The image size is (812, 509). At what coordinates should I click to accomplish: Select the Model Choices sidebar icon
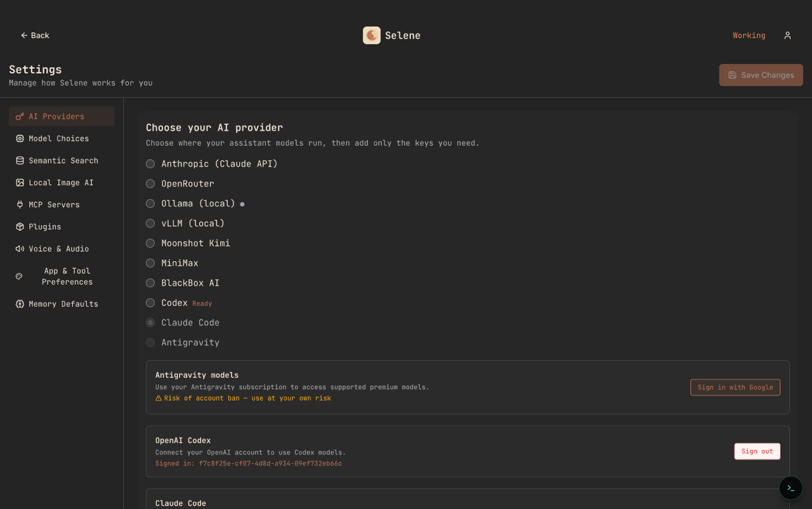click(20, 138)
